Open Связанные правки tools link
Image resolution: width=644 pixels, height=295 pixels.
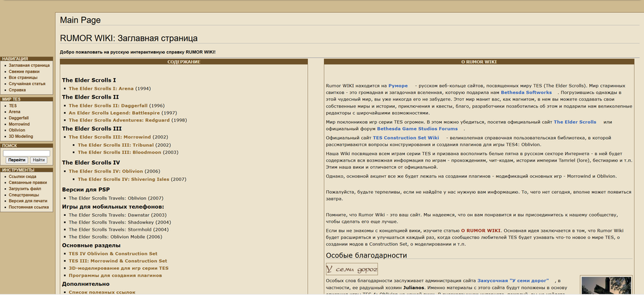(x=28, y=183)
